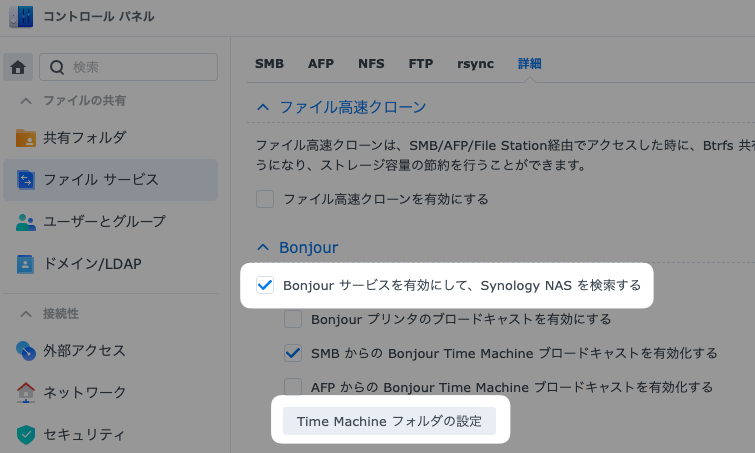Click the Control Panel app icon
Image resolution: width=755 pixels, height=453 pixels.
pyautogui.click(x=19, y=17)
